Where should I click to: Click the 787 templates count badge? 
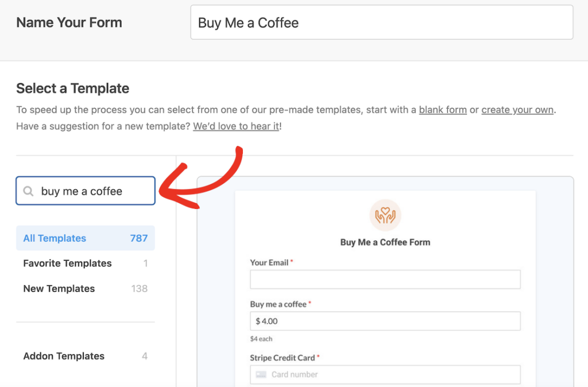tap(139, 238)
